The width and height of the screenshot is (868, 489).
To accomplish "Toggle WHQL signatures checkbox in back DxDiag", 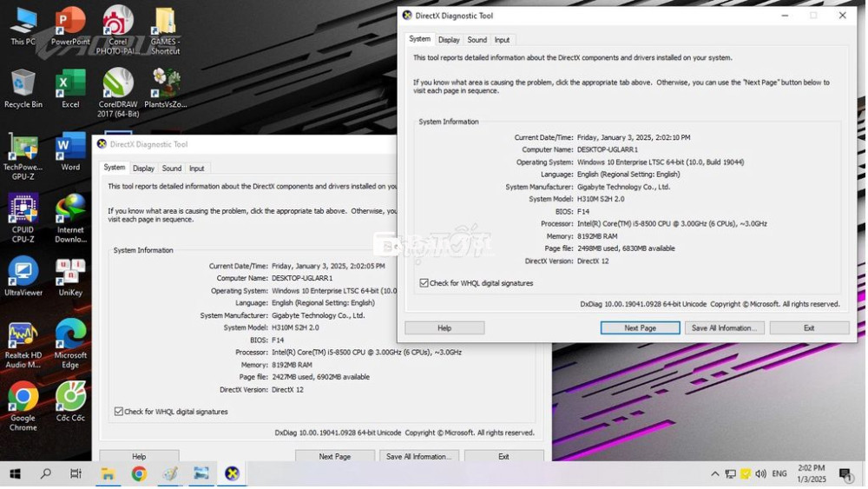I will point(118,412).
